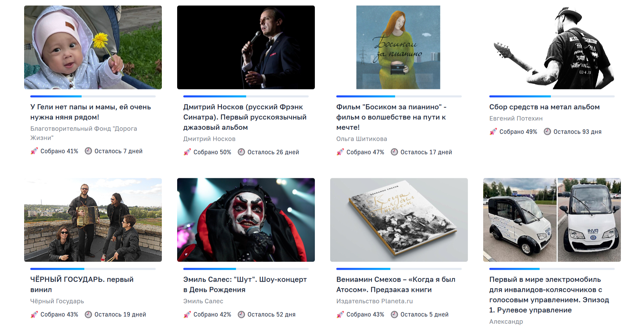Click the clock icon beside Осталось 52 дня
644x327 pixels.
tap(241, 314)
